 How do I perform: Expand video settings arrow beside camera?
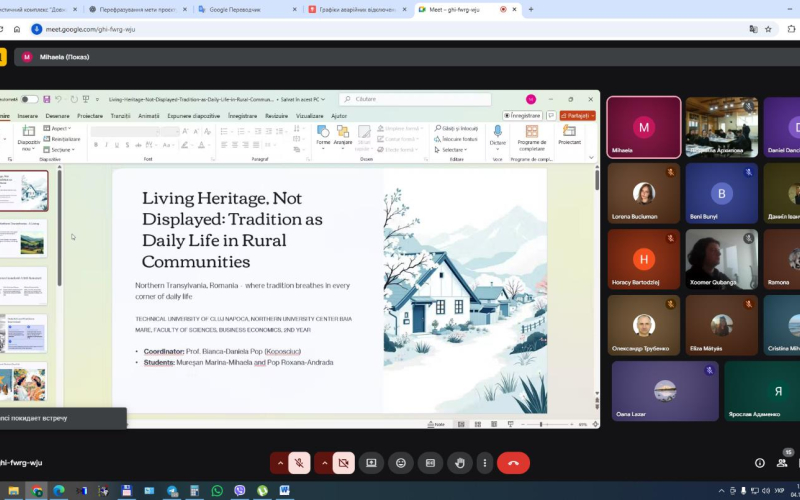click(323, 463)
